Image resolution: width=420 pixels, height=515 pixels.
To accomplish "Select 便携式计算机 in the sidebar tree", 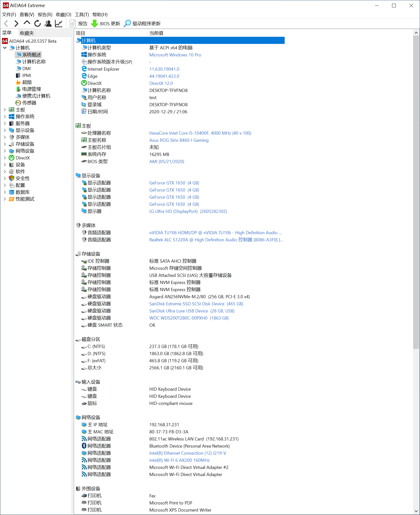I will tap(33, 96).
